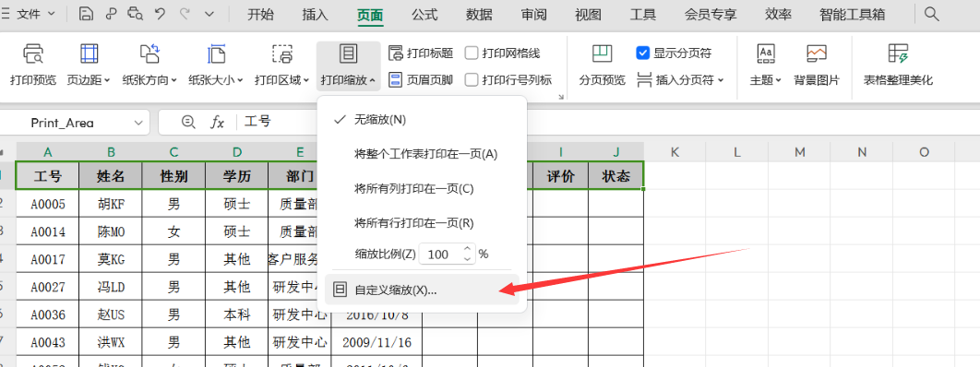980x367 pixels.
Task: Open the Efficiency (效率) tab
Action: pos(779,15)
